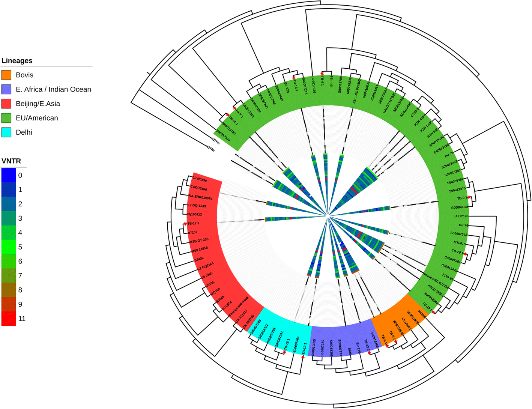Image resolution: width=532 pixels, height=409 pixels.
Task: Click the red star marker at TB-4 1
Action: pyautogui.click(x=322, y=74)
